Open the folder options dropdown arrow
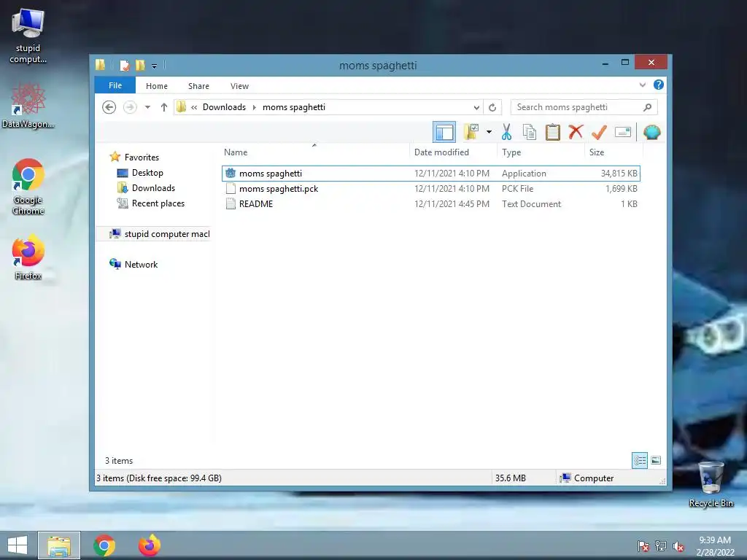747x560 pixels. pyautogui.click(x=489, y=132)
